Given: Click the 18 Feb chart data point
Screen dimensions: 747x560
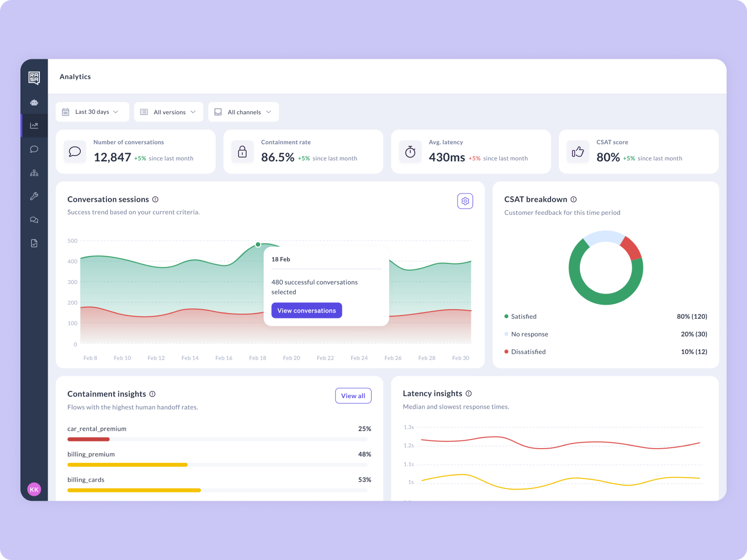Looking at the screenshot, I should (258, 245).
